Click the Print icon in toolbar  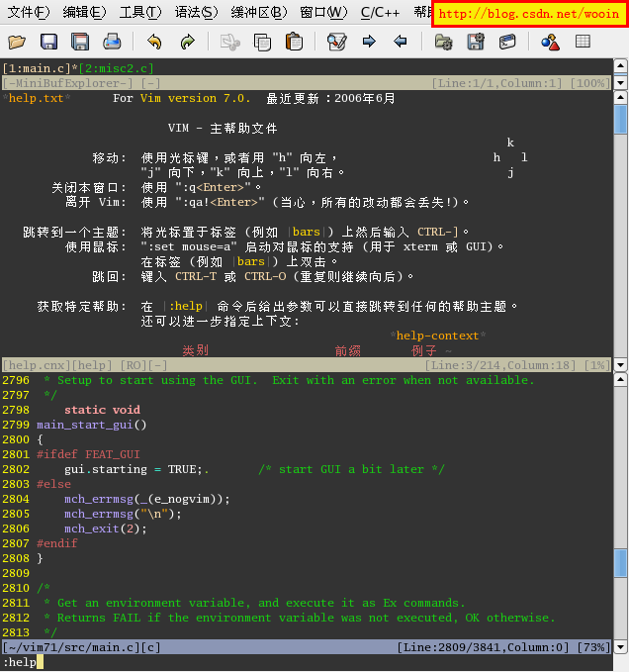point(112,42)
